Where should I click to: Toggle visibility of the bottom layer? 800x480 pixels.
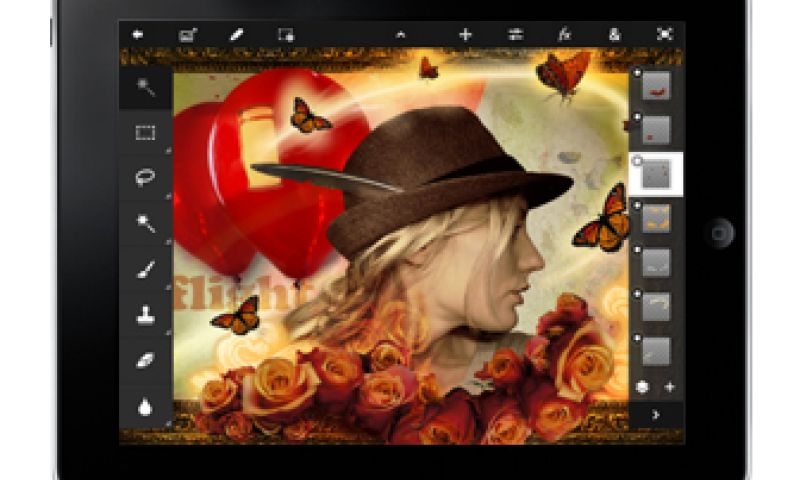pos(637,338)
